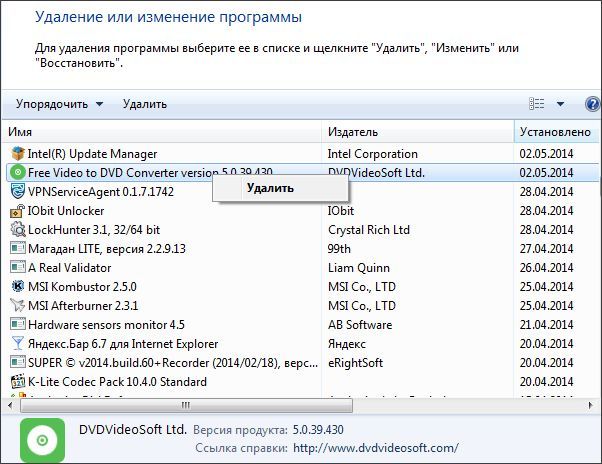
Task: Click the Магадан LITE program icon
Action: pos(18,248)
